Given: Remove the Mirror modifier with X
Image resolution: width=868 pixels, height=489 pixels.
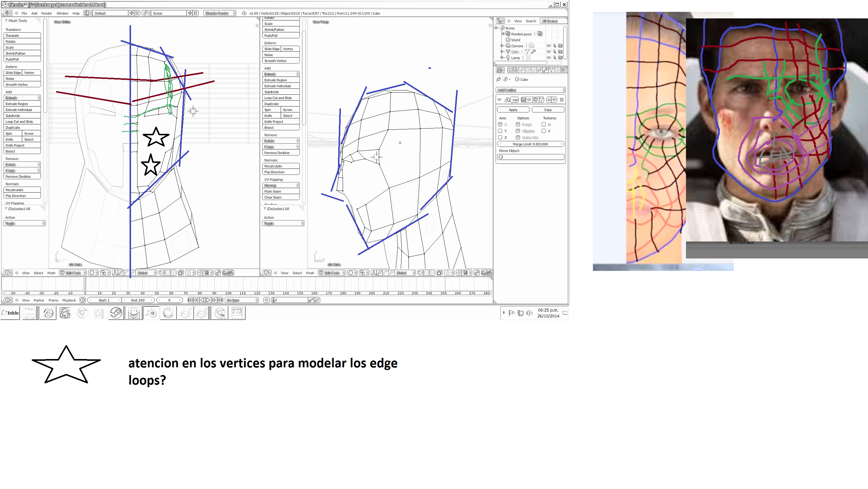Looking at the screenshot, I should pyautogui.click(x=562, y=100).
